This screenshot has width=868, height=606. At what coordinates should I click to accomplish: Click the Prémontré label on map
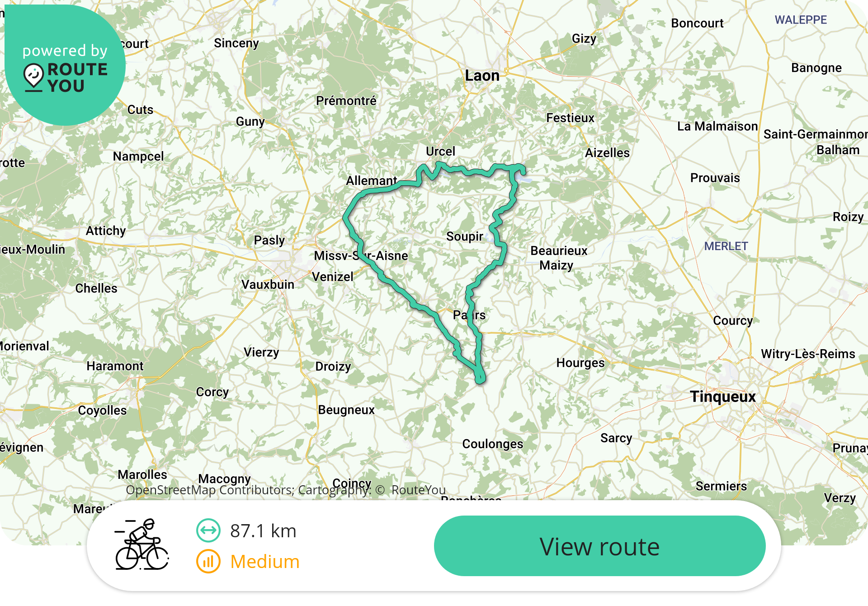[x=346, y=101]
